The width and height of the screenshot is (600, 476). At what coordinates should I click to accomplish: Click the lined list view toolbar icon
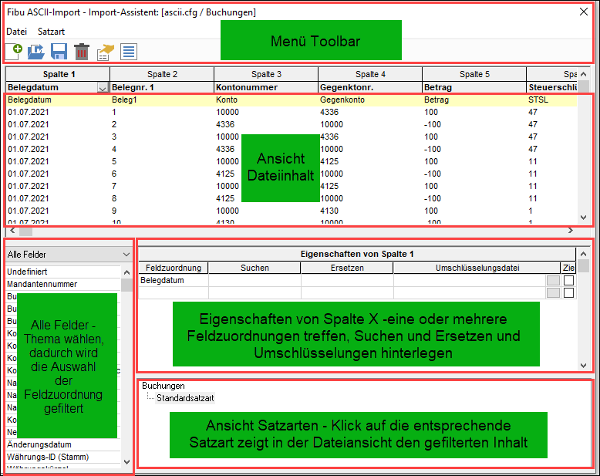point(129,51)
